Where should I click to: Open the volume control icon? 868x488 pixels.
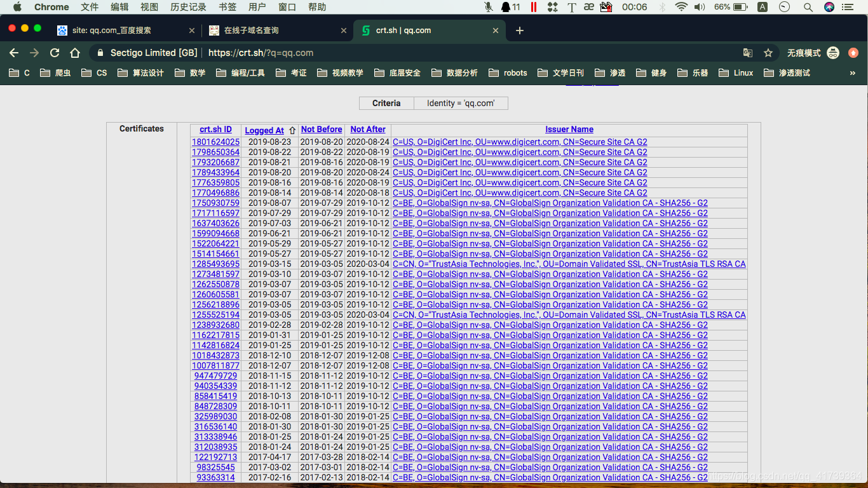[x=700, y=7]
